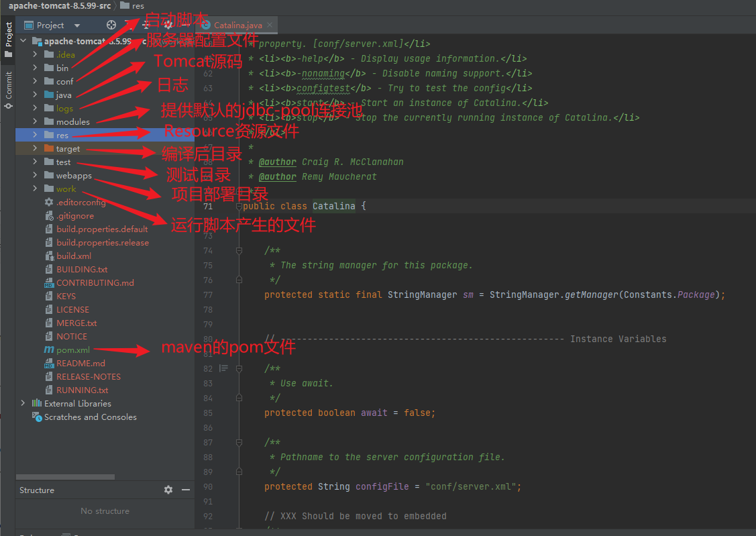
Task: Click the apache-tomcat-8.5.99-src breadcrumb
Action: 59,6
